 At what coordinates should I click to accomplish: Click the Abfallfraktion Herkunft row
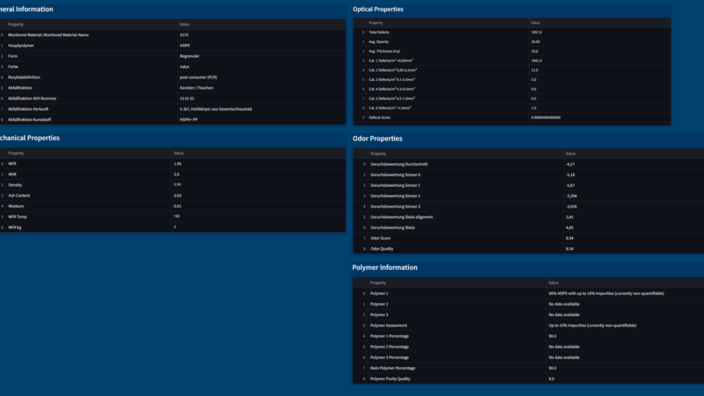(172, 109)
